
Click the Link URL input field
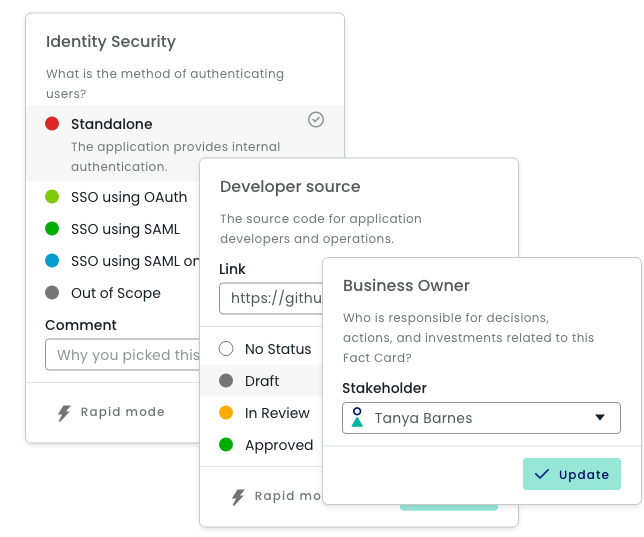pos(271,298)
